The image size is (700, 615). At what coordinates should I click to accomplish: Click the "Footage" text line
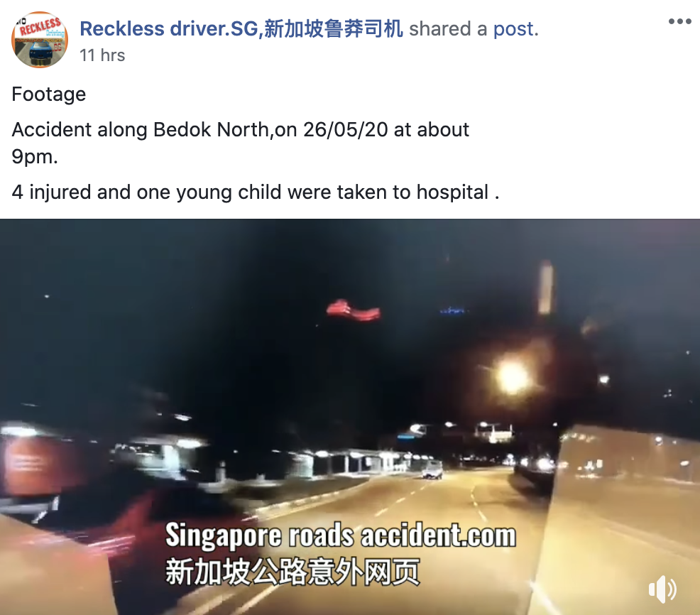[x=49, y=94]
